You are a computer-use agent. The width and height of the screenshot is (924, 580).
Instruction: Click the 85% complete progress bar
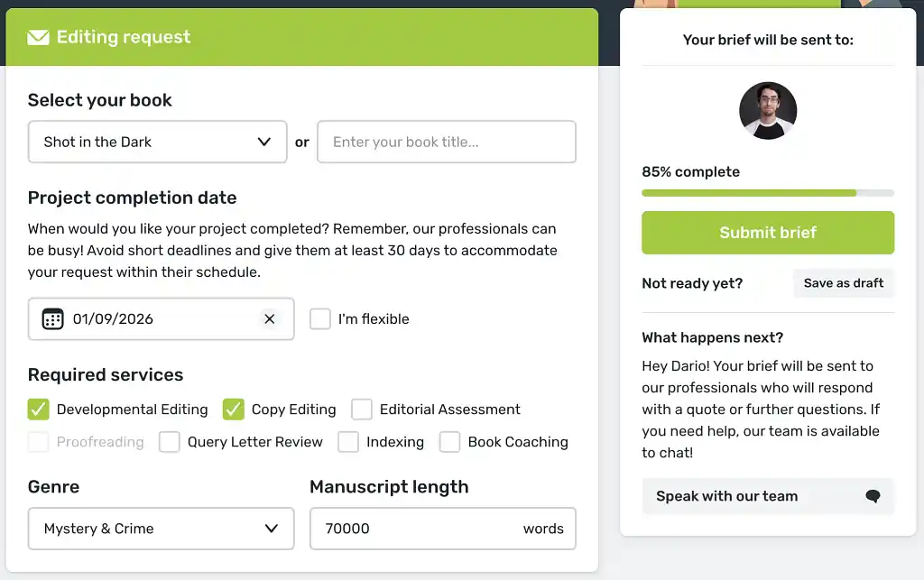[768, 193]
